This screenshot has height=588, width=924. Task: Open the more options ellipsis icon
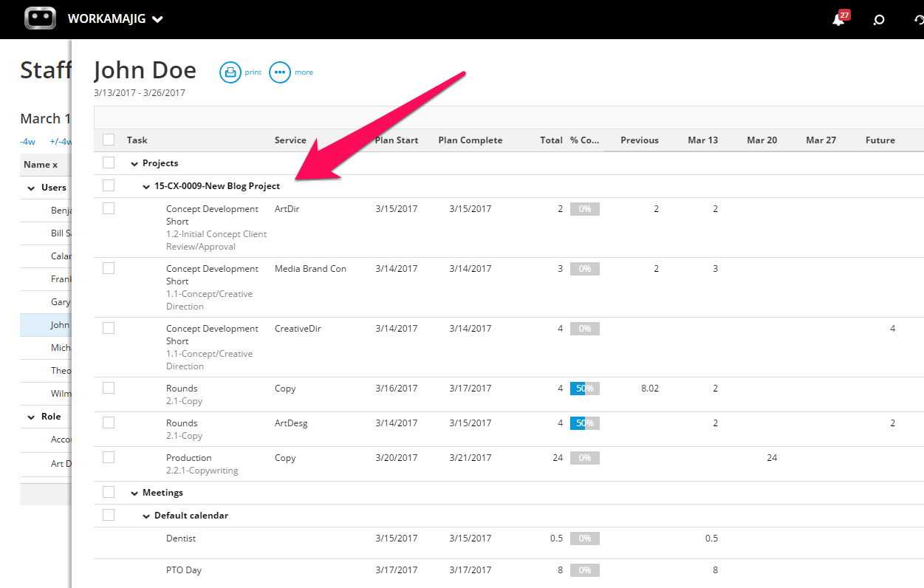280,72
